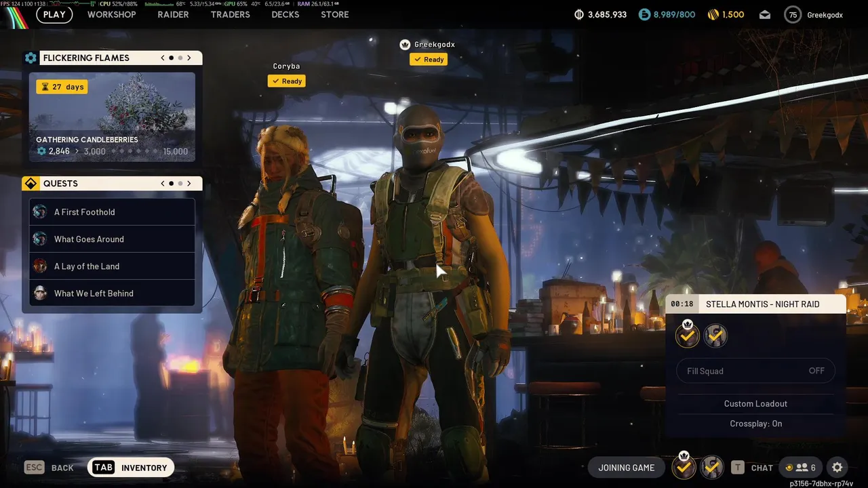Click What Goes Around trader portrait icon
868x488 pixels.
tap(40, 239)
